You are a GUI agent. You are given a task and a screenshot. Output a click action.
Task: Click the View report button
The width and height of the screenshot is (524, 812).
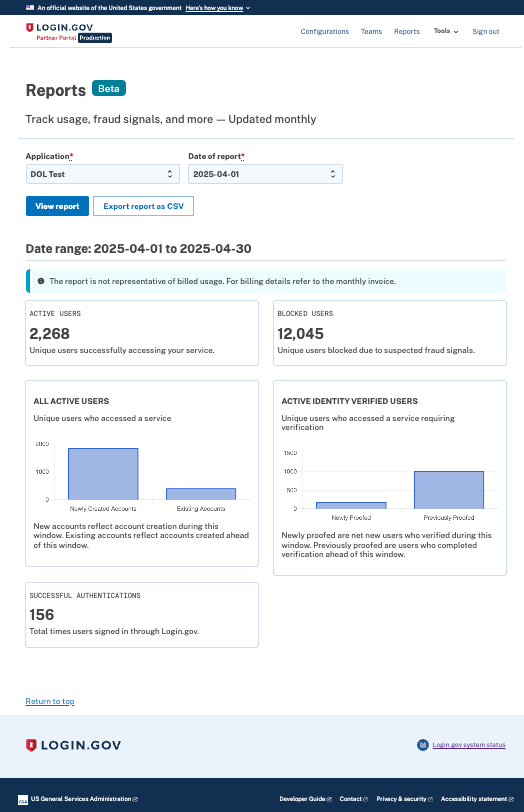point(57,206)
